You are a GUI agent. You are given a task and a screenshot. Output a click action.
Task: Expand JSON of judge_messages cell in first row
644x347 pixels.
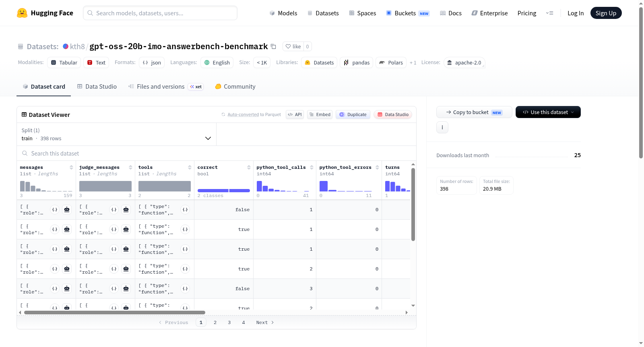tap(114, 210)
